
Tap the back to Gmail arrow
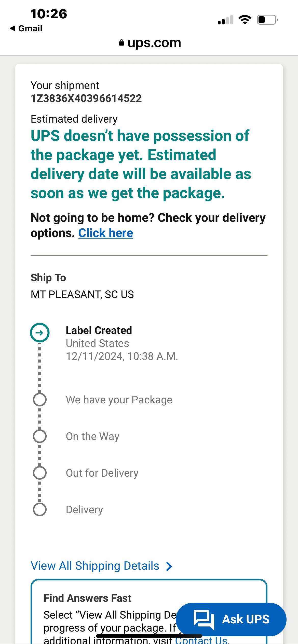pos(12,28)
